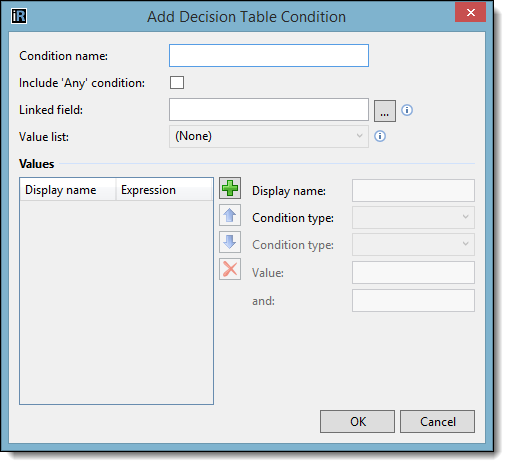Expand the first Condition type dropdown
This screenshot has width=509, height=467.
(413, 217)
